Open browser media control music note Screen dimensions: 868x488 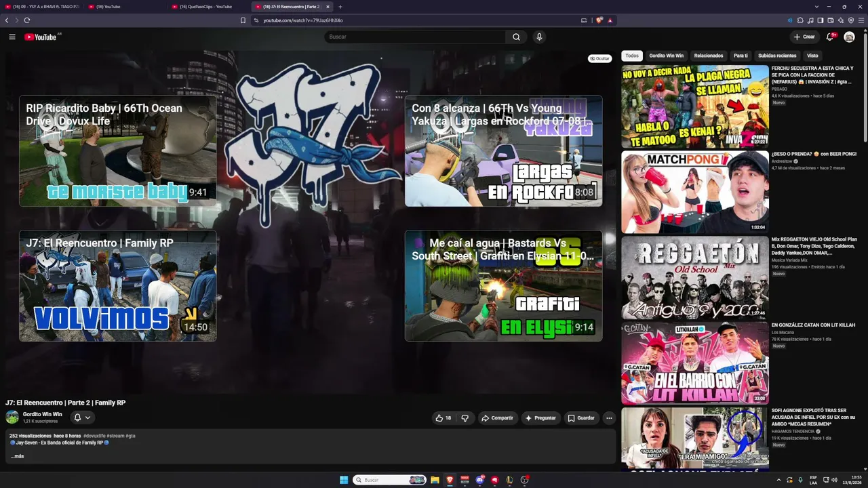[x=810, y=20]
